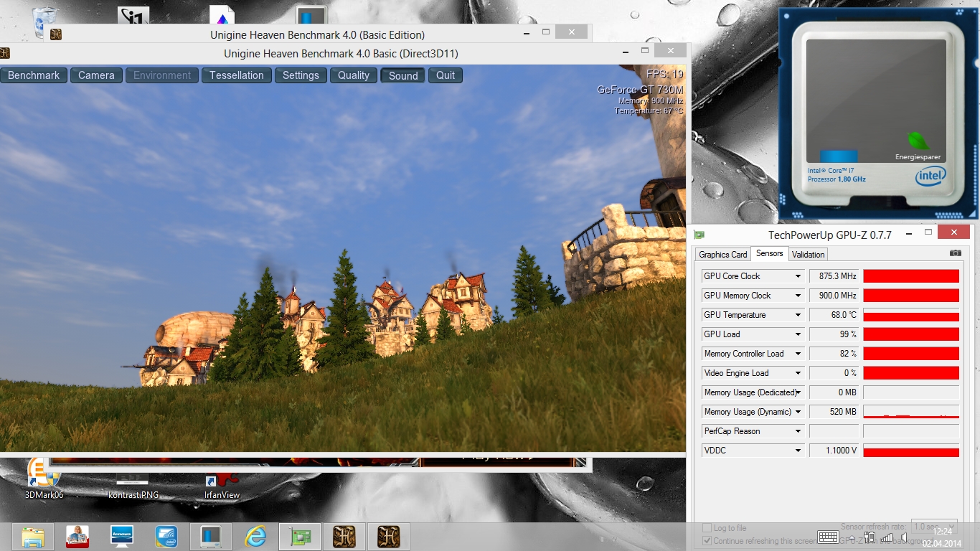This screenshot has height=551, width=980.
Task: Expand the Memory Controller Load dropdown
Action: pos(798,354)
